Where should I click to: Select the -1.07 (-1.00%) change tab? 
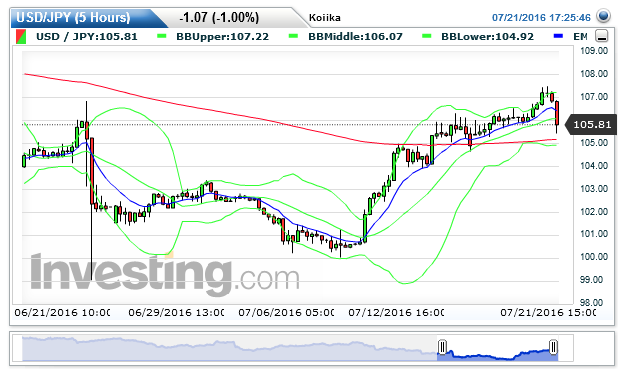click(x=219, y=18)
